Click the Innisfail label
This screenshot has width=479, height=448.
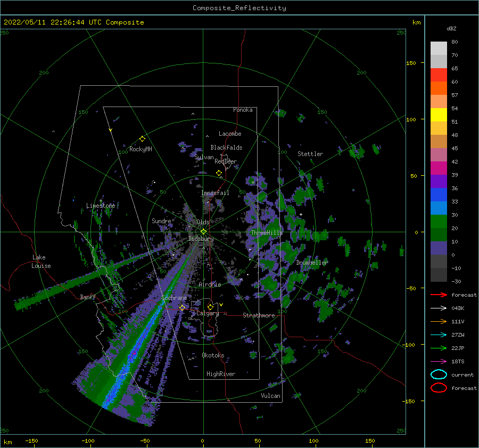click(215, 193)
